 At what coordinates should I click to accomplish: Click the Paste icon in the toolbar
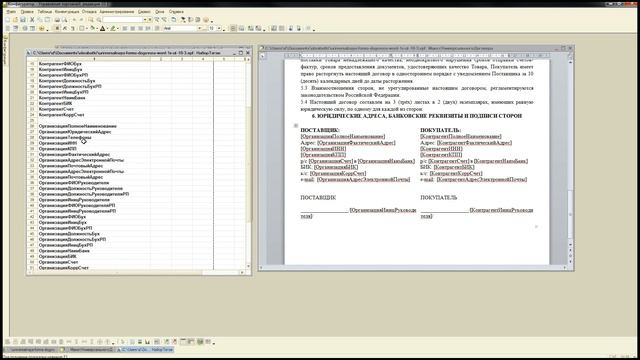(x=47, y=20)
